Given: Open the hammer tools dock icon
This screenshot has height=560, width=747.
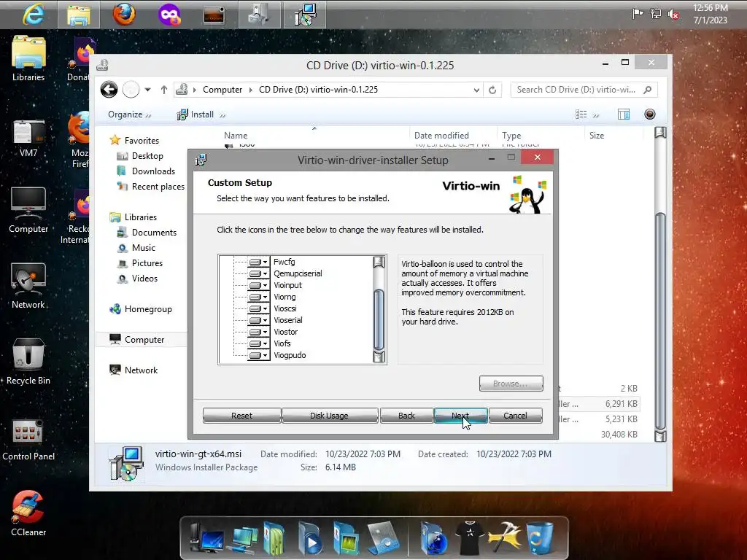Looking at the screenshot, I should 504,538.
